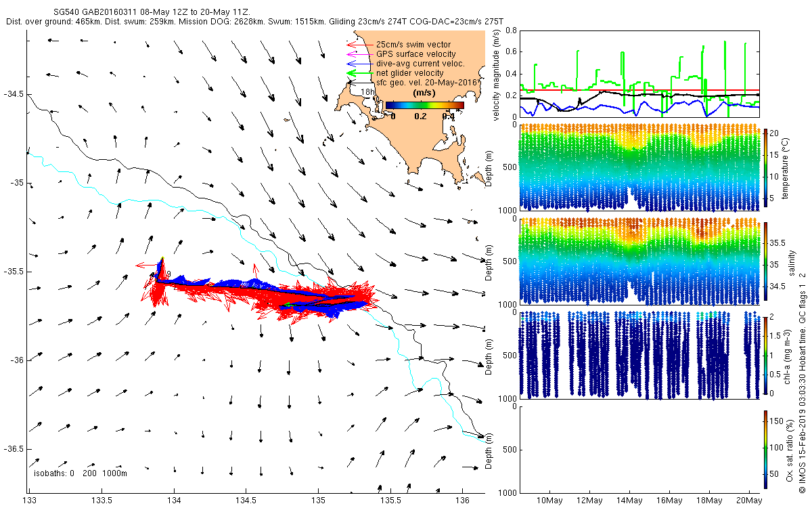Screen dimensions: 812x508
Task: Click the blue dive-avg current legend arrow
Action: [359, 64]
